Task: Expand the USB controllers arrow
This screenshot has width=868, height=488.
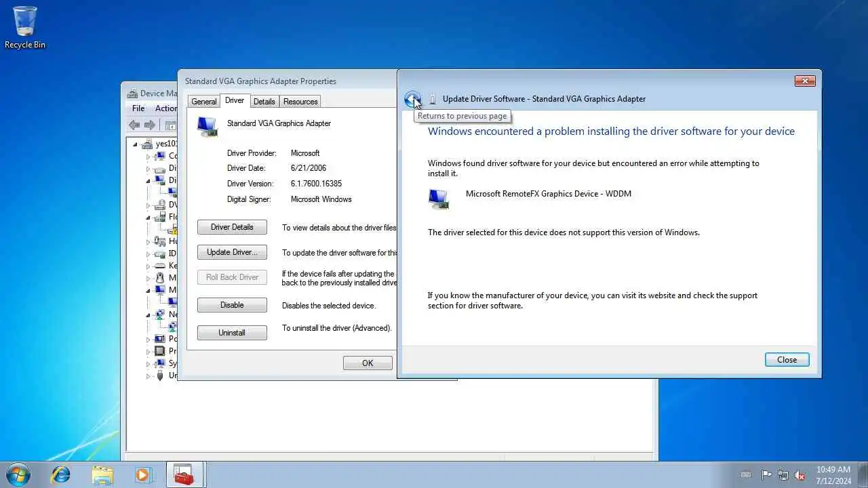Action: coord(148,376)
